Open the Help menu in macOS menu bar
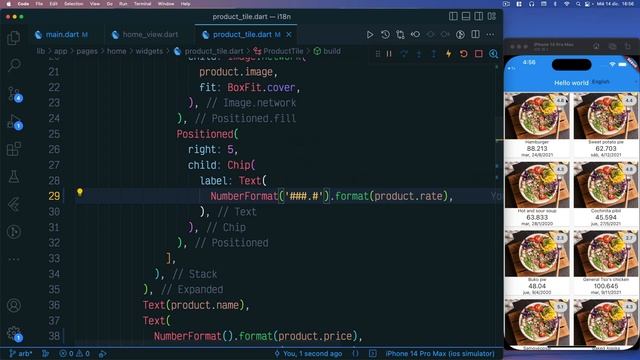This screenshot has width=640, height=360. pyautogui.click(x=186, y=4)
